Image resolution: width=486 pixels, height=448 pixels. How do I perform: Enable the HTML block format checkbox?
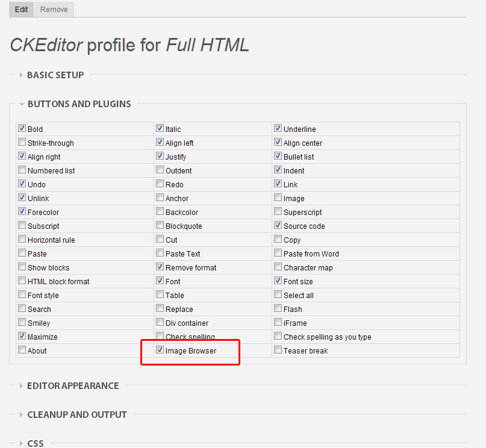click(22, 281)
